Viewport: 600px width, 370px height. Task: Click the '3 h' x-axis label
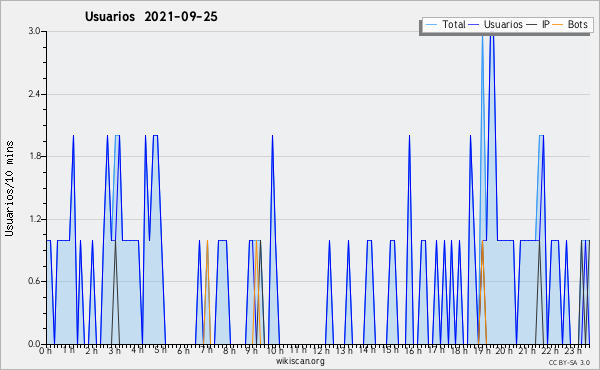[x=114, y=350]
